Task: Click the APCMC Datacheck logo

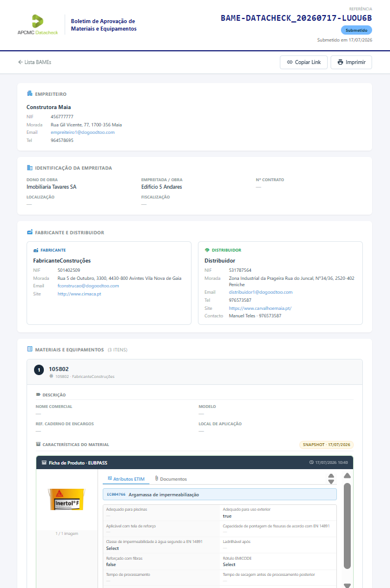Action: tap(37, 25)
